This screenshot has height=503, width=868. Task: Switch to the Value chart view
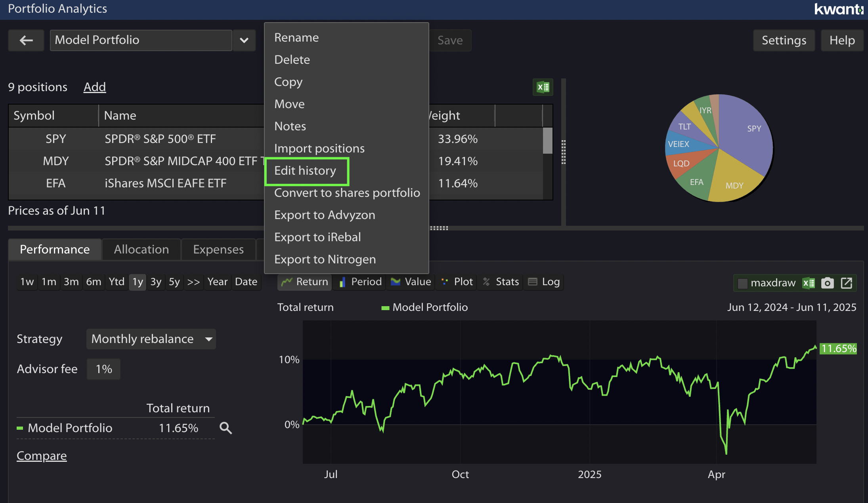click(411, 282)
